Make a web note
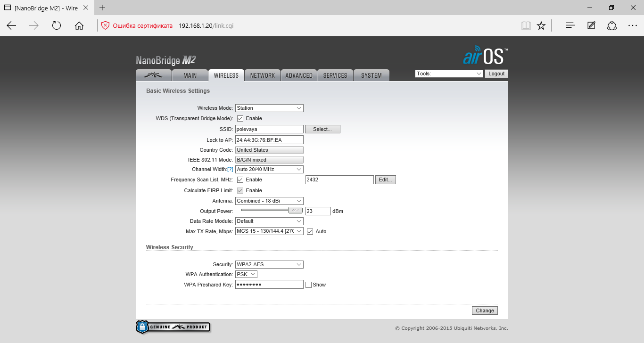The height and width of the screenshot is (343, 644). tap(591, 25)
